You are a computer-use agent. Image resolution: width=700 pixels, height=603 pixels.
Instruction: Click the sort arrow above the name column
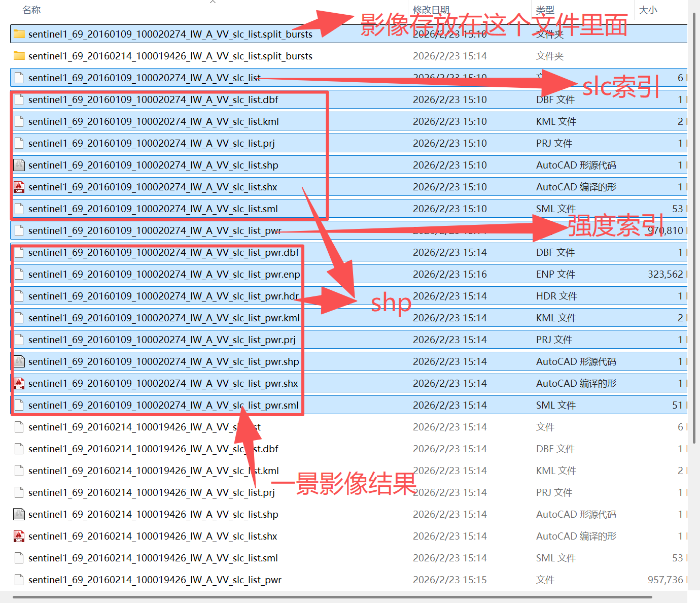pos(213,2)
